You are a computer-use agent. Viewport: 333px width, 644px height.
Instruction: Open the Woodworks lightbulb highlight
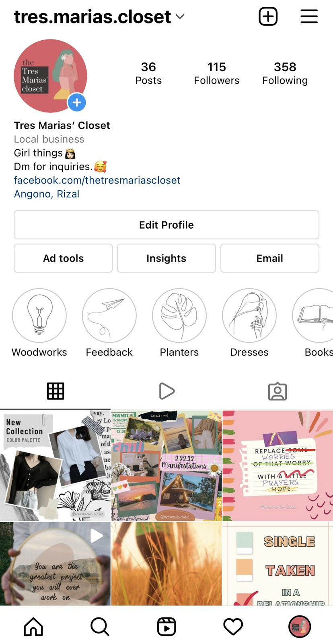(x=39, y=316)
